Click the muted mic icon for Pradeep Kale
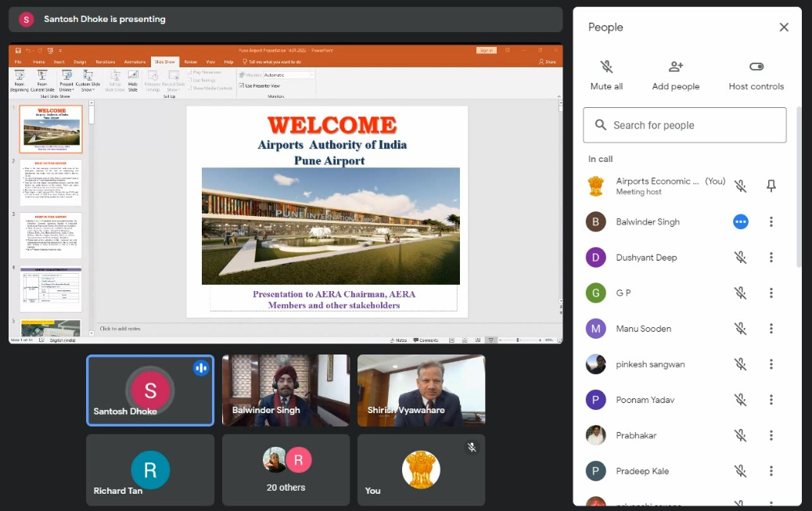 [740, 471]
